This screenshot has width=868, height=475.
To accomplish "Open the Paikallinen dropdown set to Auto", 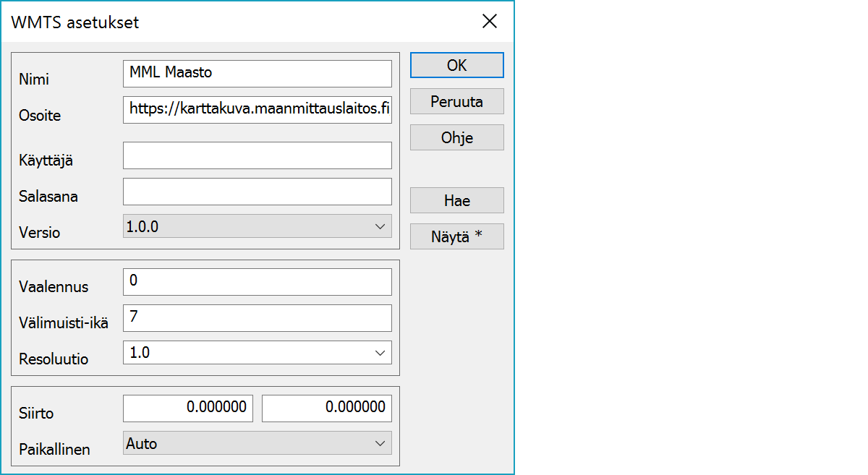I will [257, 443].
